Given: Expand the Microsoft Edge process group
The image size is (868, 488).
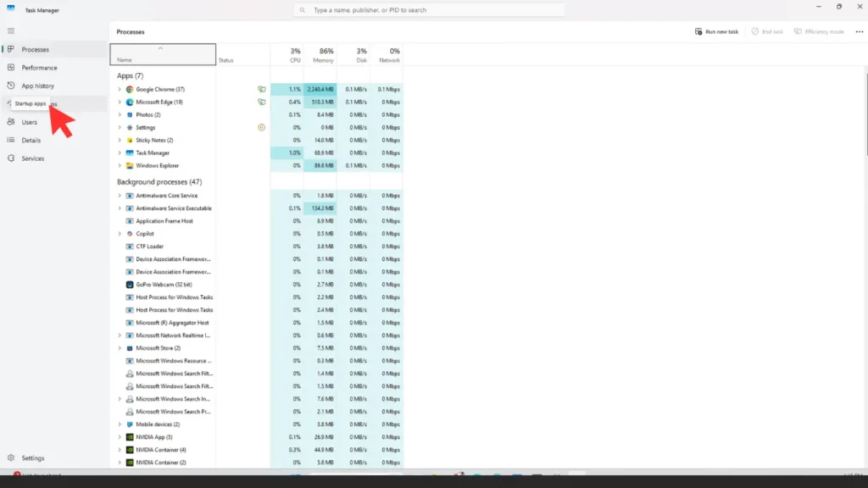Looking at the screenshot, I should coord(118,102).
